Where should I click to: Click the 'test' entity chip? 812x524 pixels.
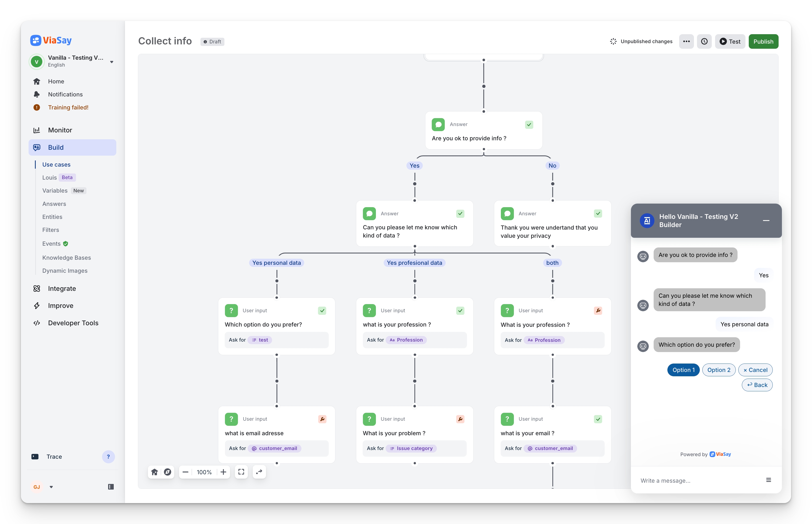point(260,340)
